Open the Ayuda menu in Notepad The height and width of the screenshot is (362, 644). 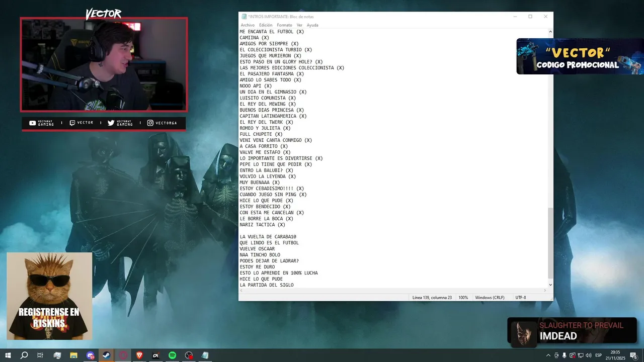(x=312, y=25)
